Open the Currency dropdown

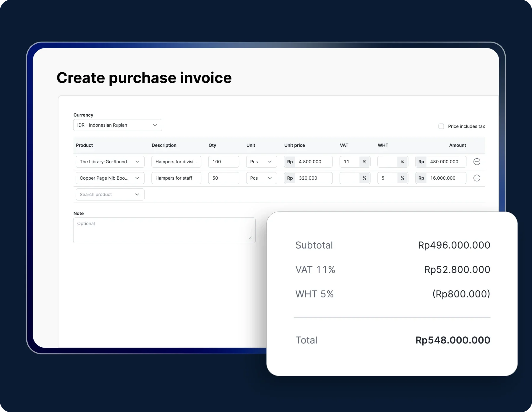click(x=117, y=125)
